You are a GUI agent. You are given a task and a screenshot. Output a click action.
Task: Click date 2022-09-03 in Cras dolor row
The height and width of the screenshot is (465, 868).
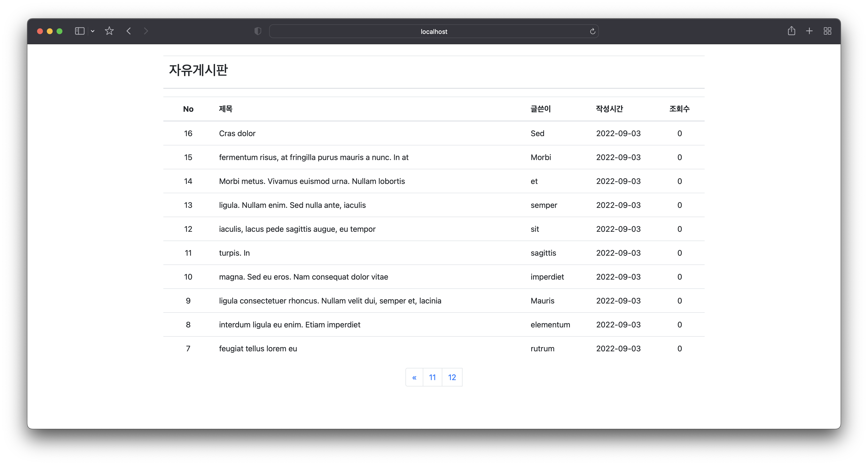618,133
